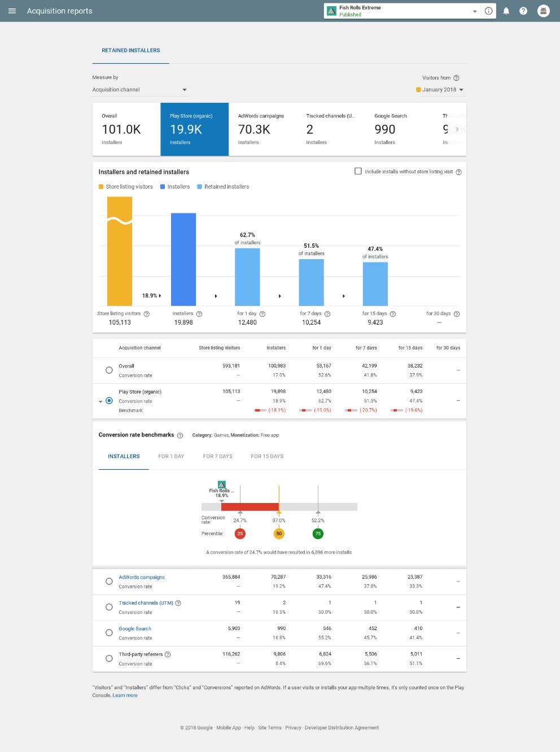The image size is (560, 752).
Task: Click the dark blue Installers legend swatch
Action: click(x=163, y=187)
